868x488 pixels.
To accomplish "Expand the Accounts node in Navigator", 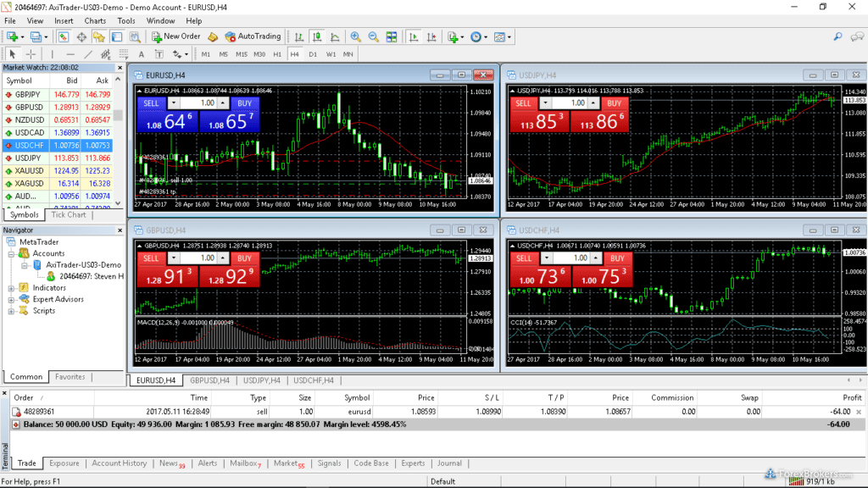I will click(11, 252).
